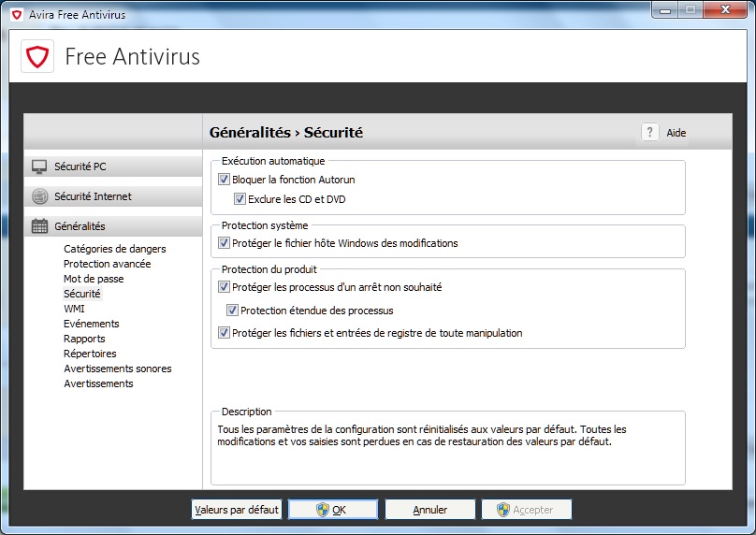Go to Evénements settings
Viewport: 756px width, 535px height.
point(91,324)
